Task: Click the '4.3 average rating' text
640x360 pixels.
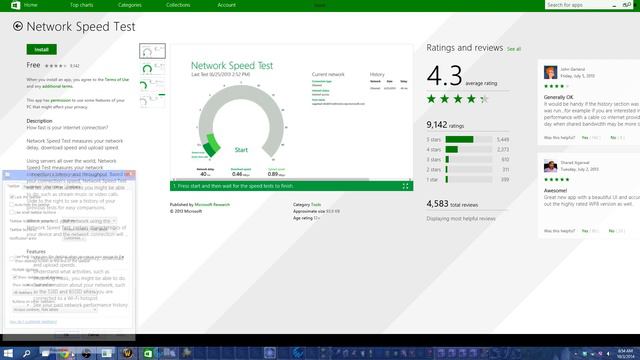Action: (x=462, y=76)
